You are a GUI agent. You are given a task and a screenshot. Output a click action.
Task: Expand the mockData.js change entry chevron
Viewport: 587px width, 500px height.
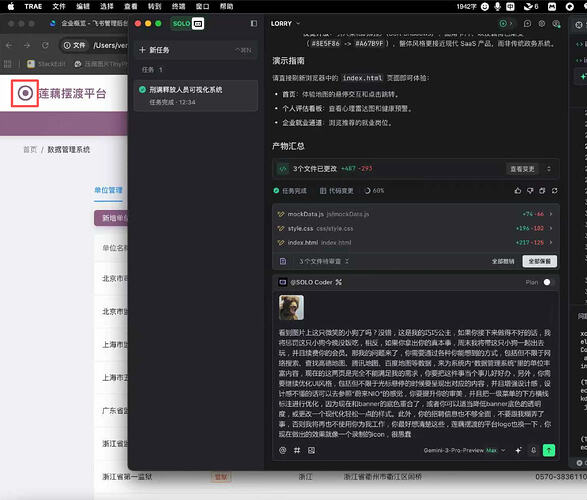pyautogui.click(x=551, y=214)
